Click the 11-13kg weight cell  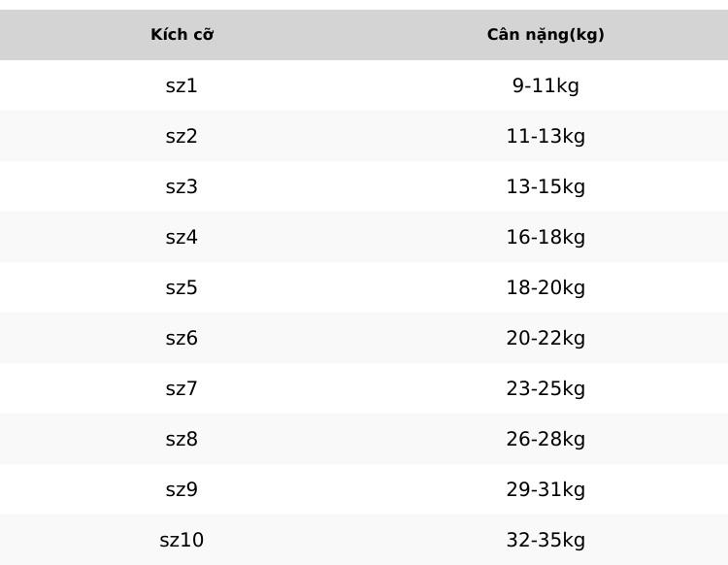(546, 137)
